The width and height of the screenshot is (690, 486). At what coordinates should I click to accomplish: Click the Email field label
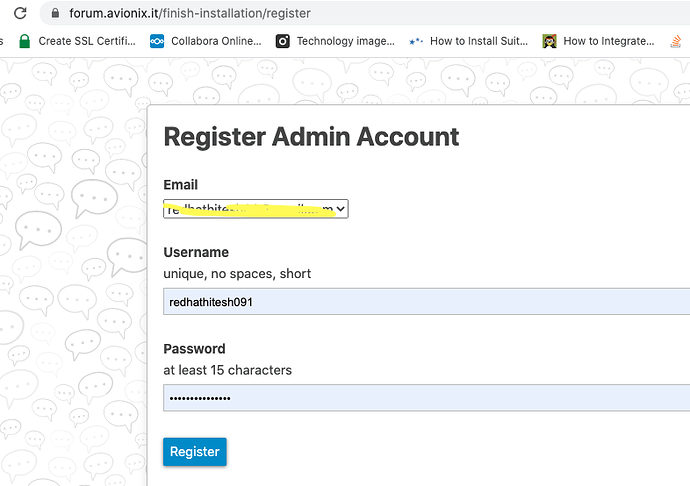coord(180,185)
